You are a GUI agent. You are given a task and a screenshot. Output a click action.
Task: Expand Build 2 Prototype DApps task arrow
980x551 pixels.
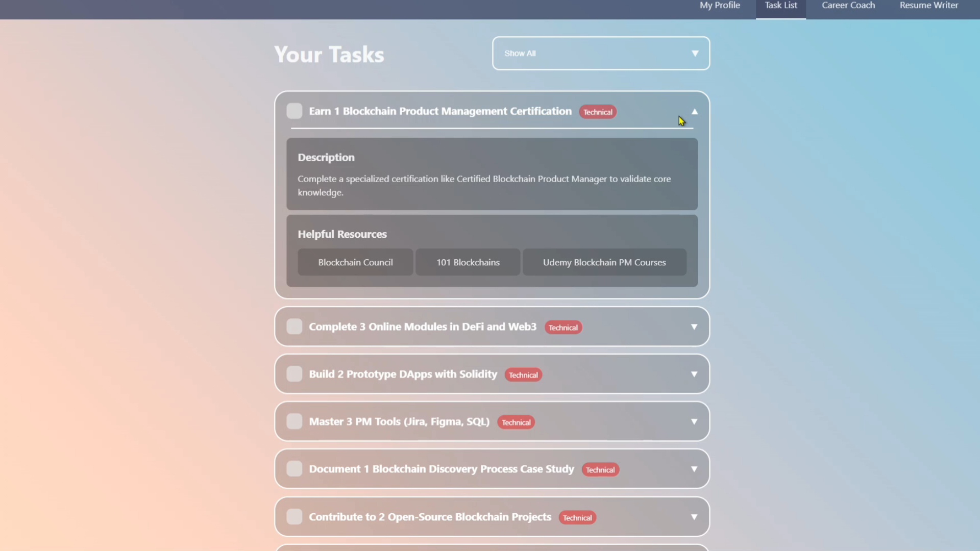694,374
